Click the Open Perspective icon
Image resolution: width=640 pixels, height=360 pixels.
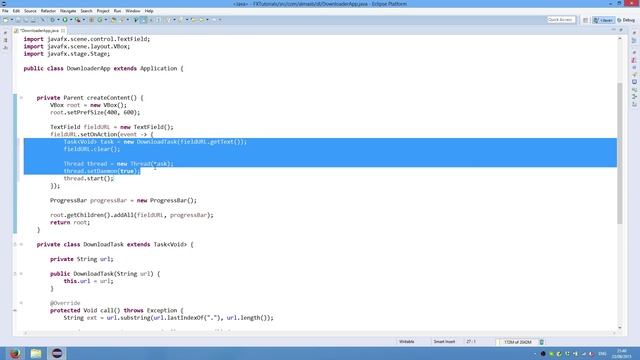pos(585,20)
